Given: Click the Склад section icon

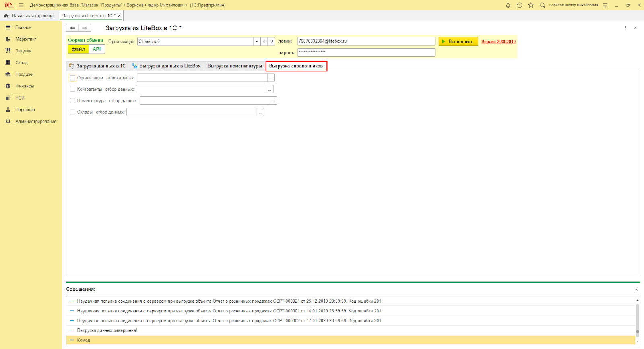Looking at the screenshot, I should pos(8,62).
